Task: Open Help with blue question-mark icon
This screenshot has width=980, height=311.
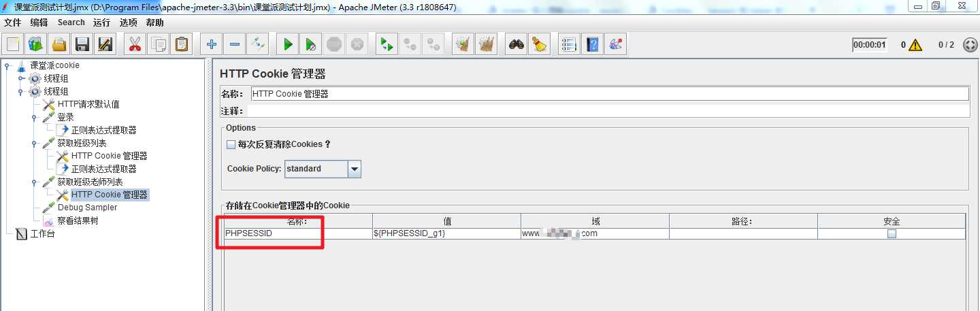Action: [593, 44]
